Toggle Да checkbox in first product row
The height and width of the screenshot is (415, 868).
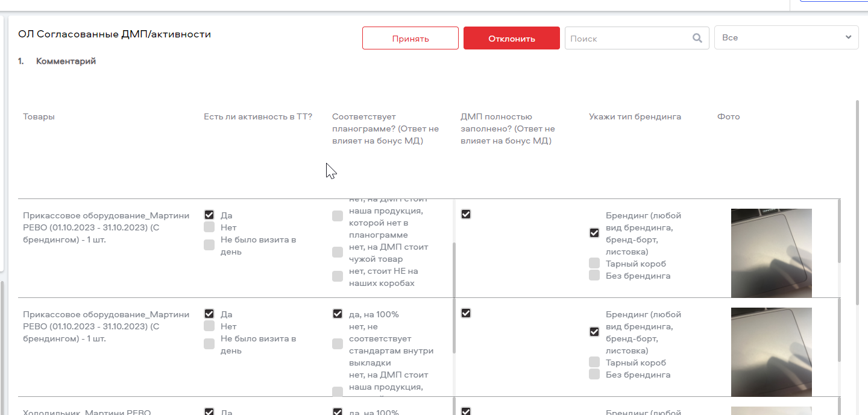209,215
